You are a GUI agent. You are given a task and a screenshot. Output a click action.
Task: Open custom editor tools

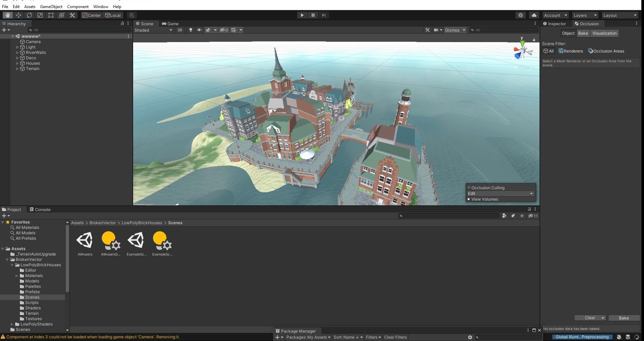pos(72,15)
